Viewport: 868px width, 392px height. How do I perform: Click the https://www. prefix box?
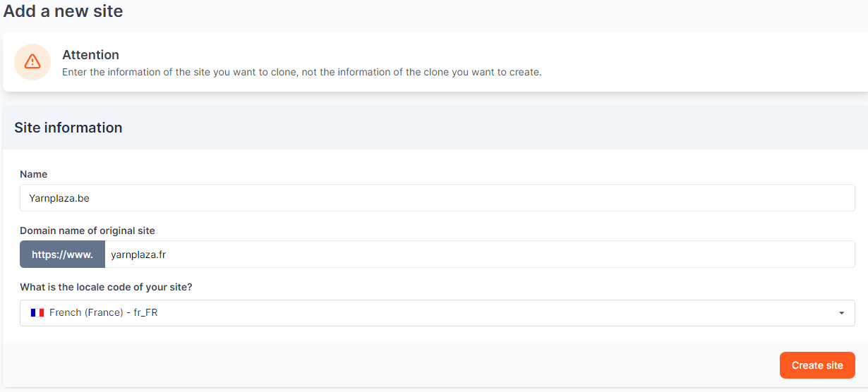click(x=62, y=255)
